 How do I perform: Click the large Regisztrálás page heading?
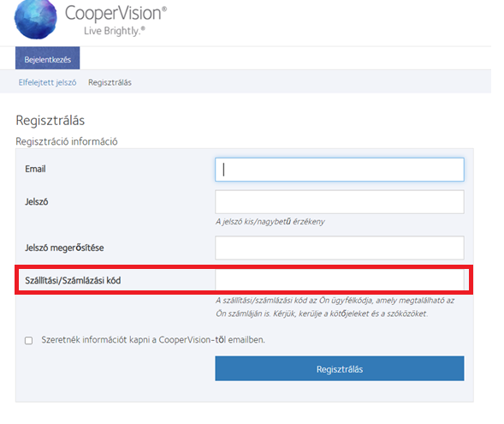(x=50, y=120)
